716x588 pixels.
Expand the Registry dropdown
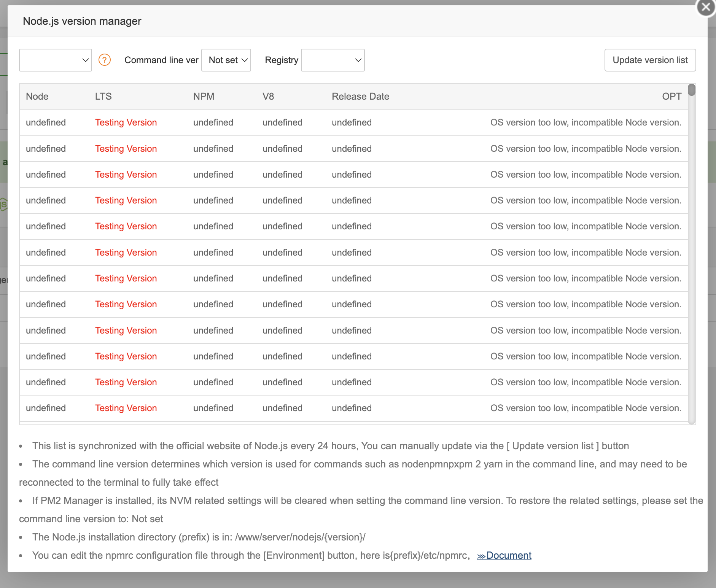pos(333,60)
